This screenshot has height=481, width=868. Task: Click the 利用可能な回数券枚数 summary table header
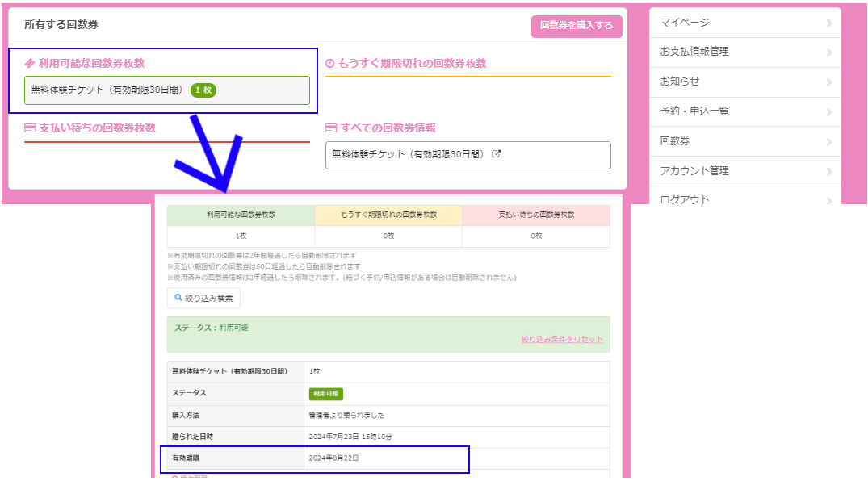(x=241, y=215)
